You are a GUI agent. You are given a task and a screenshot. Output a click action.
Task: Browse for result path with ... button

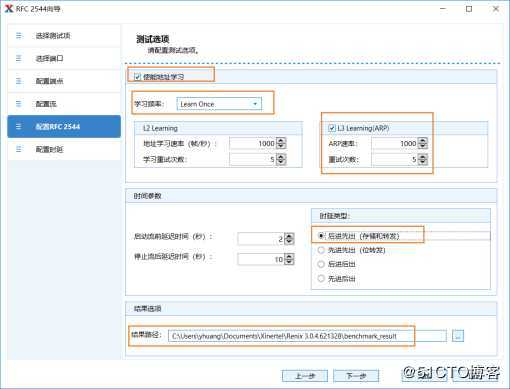(458, 336)
